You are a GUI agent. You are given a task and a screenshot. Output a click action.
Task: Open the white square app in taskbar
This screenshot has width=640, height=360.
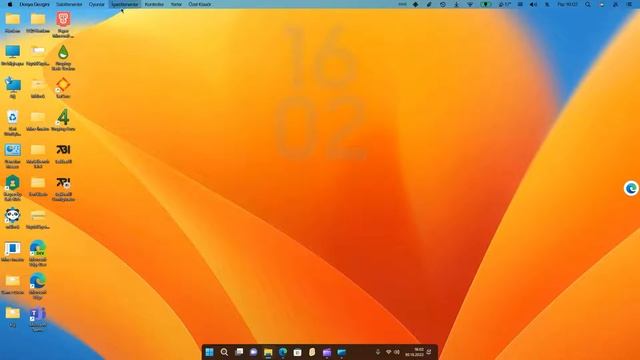point(298,352)
